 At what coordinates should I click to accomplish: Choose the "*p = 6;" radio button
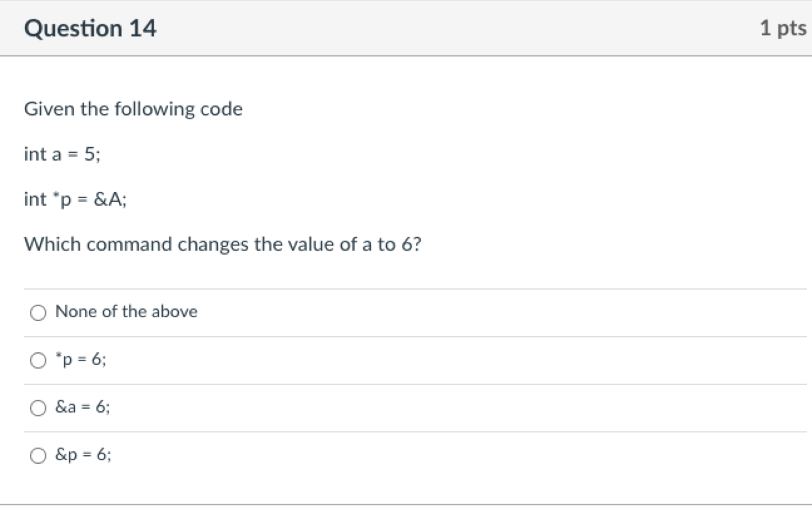[x=38, y=361]
